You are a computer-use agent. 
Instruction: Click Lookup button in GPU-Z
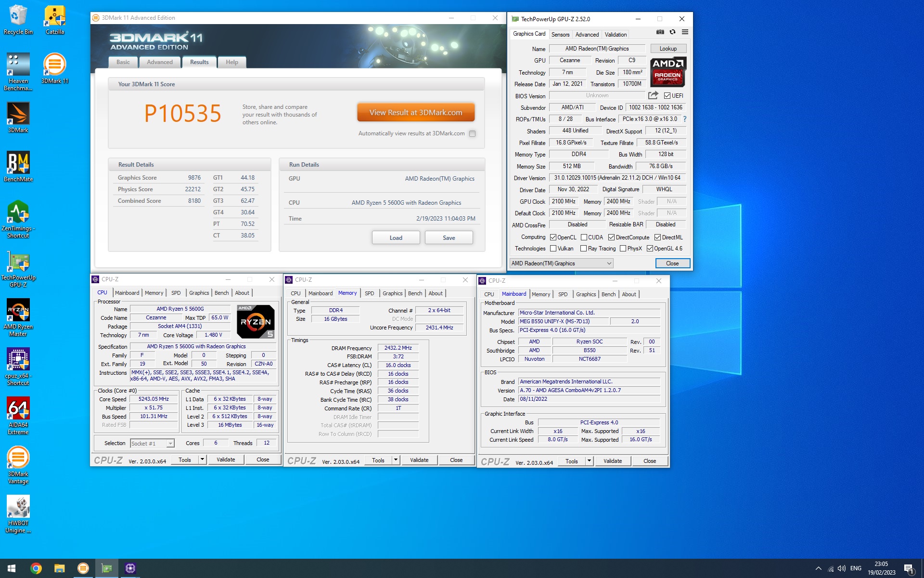[668, 49]
